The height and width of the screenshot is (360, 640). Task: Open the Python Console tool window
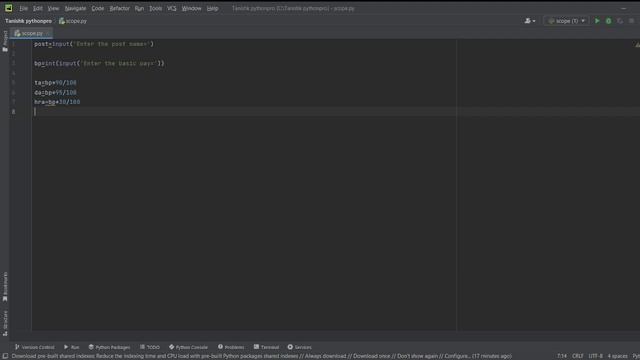click(x=188, y=347)
